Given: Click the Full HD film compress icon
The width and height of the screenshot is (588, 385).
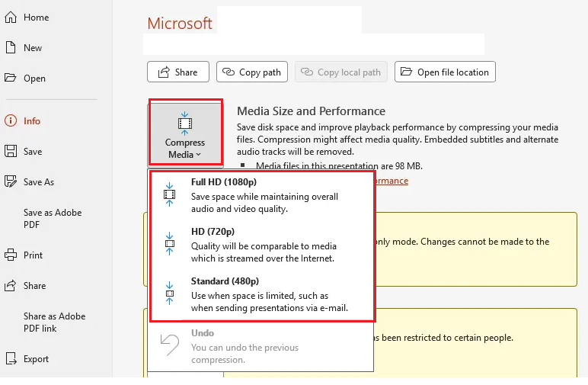Looking at the screenshot, I should click(x=170, y=194).
